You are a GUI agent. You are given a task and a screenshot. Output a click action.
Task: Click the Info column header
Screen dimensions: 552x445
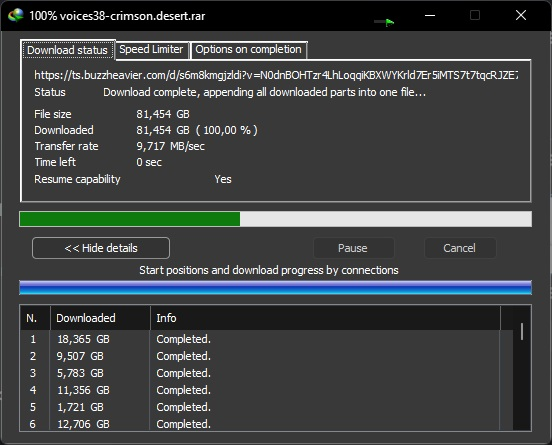325,318
